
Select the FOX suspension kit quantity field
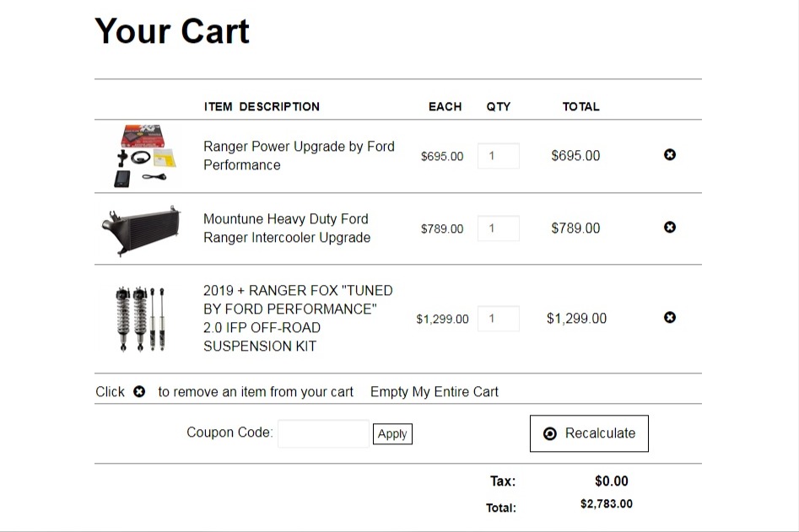[499, 319]
